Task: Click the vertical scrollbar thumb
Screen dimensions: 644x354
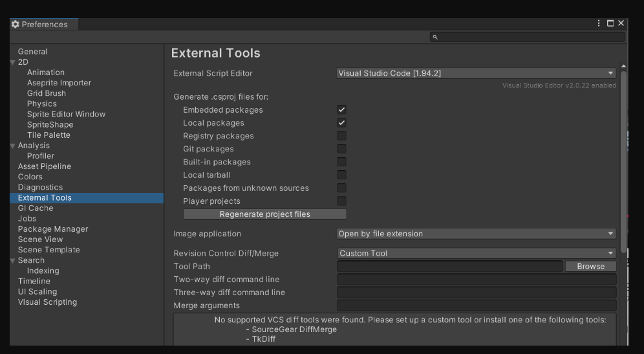Action: pyautogui.click(x=623, y=162)
